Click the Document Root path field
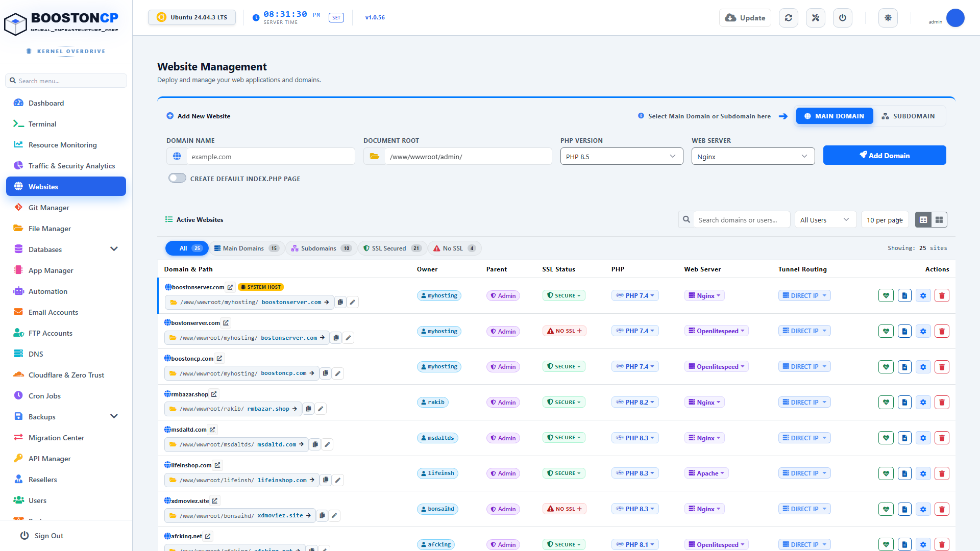The height and width of the screenshot is (551, 980). pyautogui.click(x=468, y=156)
